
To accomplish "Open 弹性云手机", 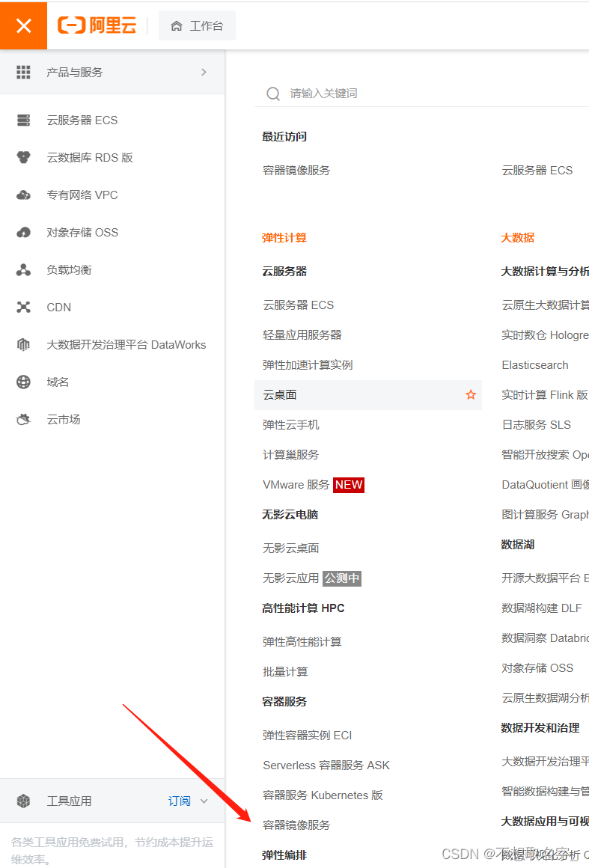I will point(291,424).
